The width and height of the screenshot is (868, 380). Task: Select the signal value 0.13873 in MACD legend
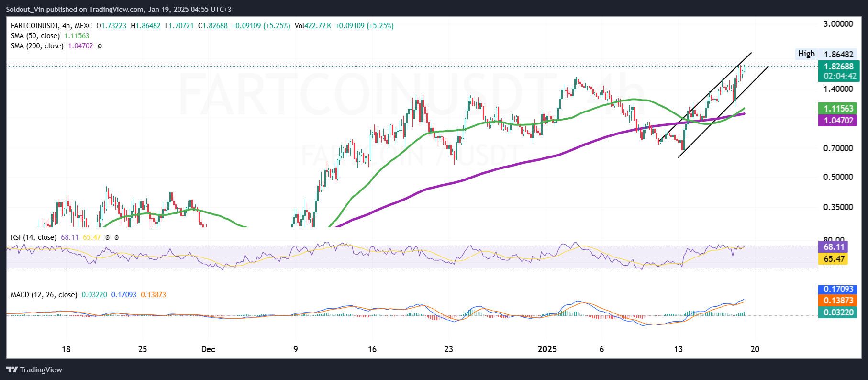click(154, 295)
